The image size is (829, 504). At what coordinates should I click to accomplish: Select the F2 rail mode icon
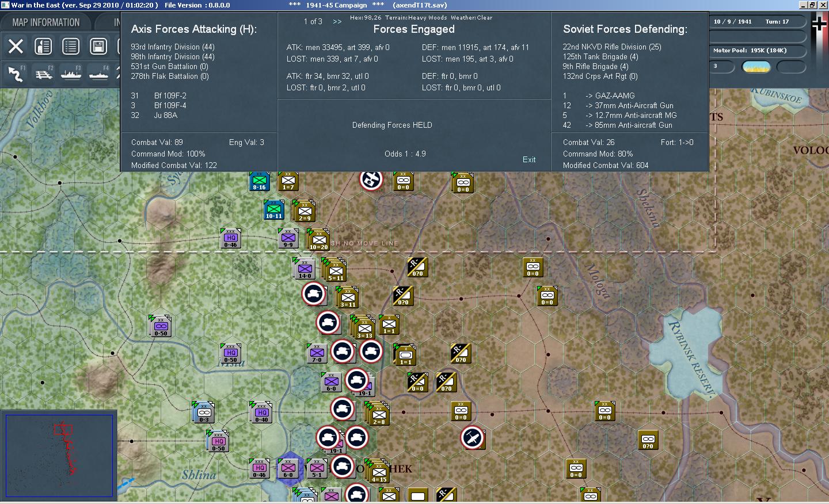point(43,74)
